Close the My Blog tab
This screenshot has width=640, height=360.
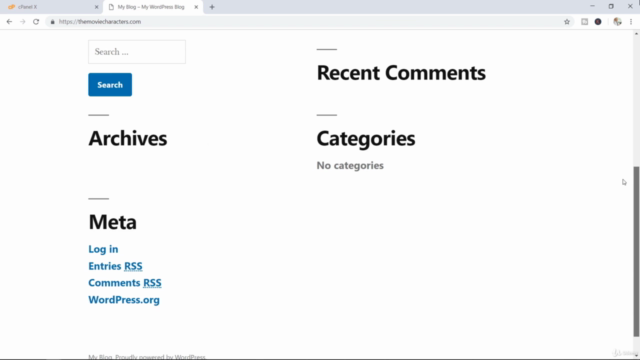point(196,7)
